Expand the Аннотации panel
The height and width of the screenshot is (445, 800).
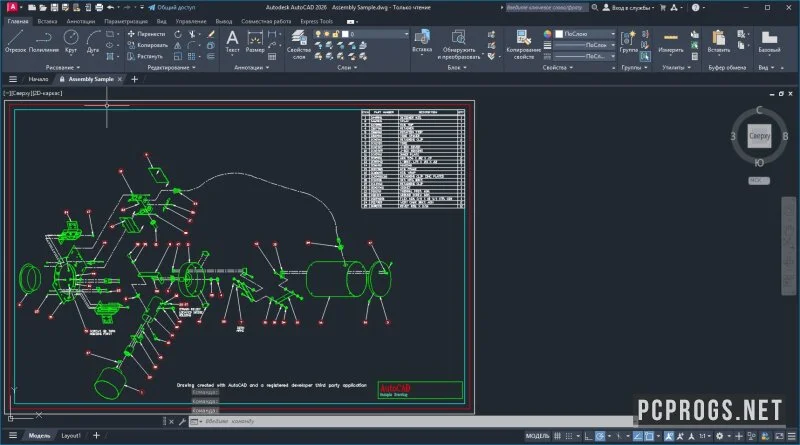[x=252, y=67]
